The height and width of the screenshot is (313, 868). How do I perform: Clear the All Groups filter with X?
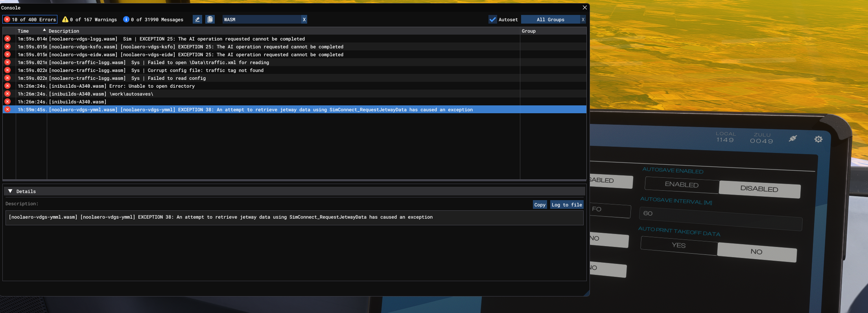[583, 19]
